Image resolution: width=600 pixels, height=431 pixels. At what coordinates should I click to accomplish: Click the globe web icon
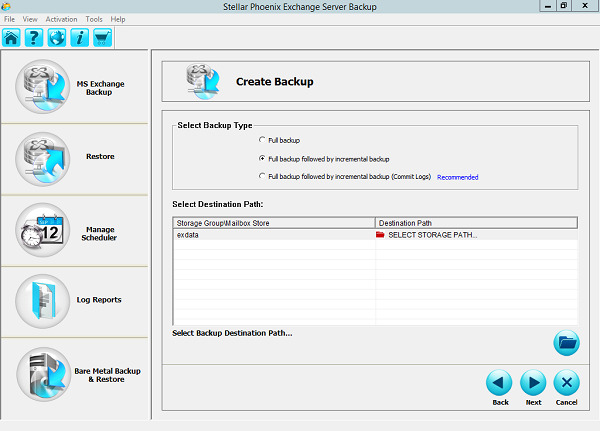click(57, 38)
